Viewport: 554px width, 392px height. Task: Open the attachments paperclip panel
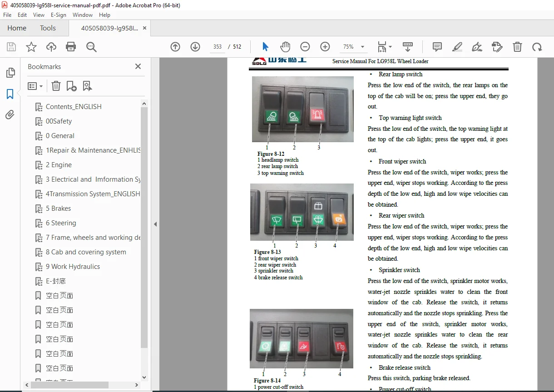coord(10,115)
